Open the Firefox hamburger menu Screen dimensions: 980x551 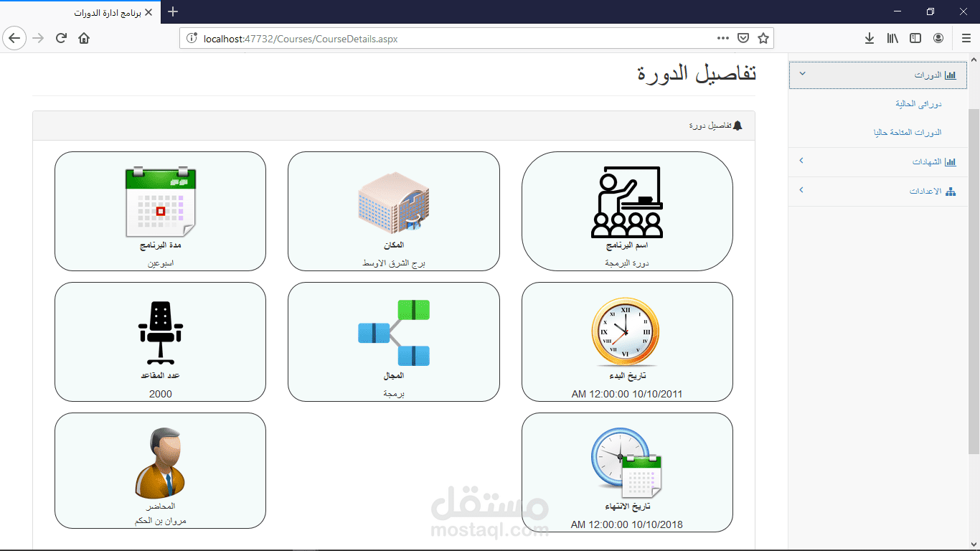965,38
